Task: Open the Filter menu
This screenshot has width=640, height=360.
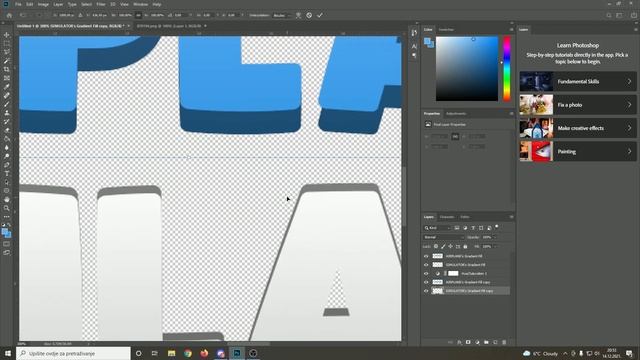Action: (x=101, y=4)
